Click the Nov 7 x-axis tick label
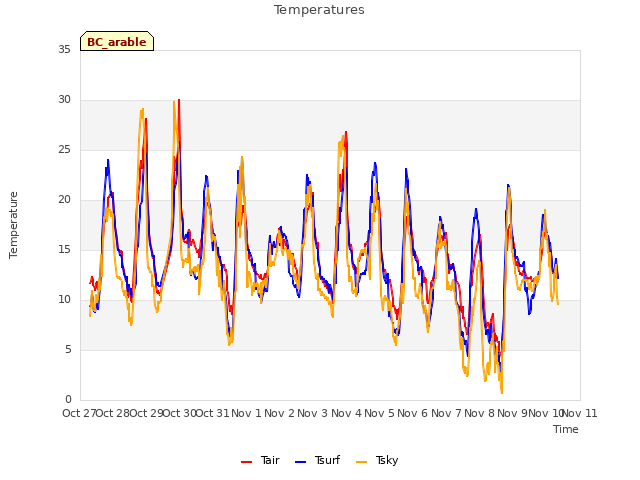 (446, 413)
